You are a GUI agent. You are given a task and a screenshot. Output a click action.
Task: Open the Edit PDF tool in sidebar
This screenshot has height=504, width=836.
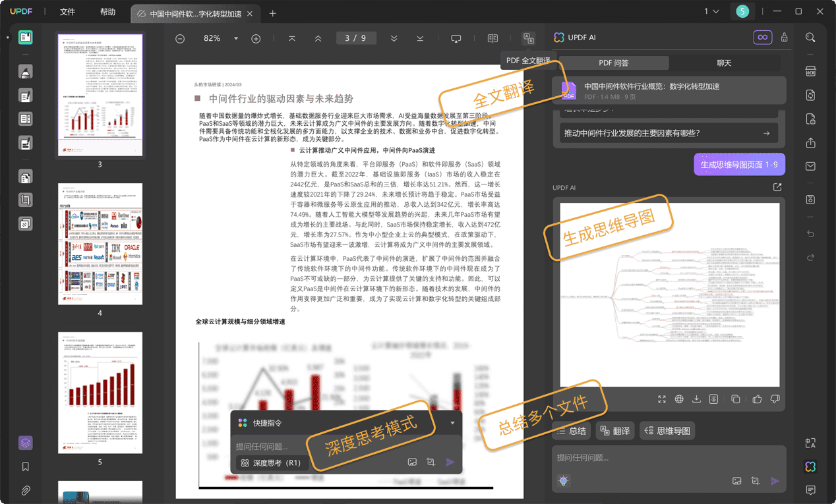click(26, 96)
